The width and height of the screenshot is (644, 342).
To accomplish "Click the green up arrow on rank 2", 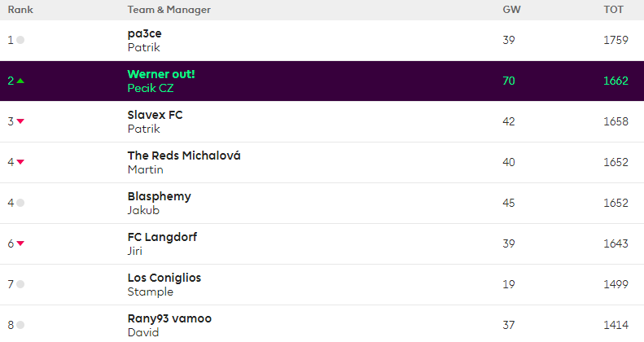I will [x=20, y=81].
